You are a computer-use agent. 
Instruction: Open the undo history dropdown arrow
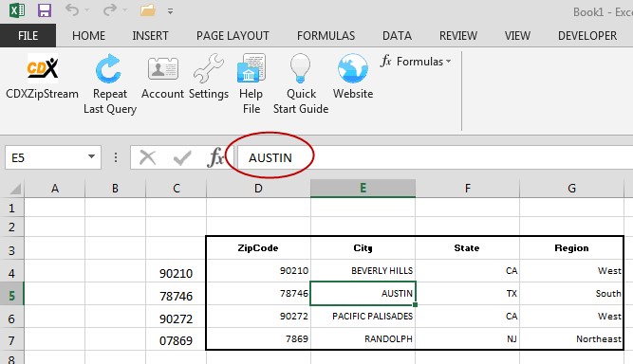[x=87, y=10]
